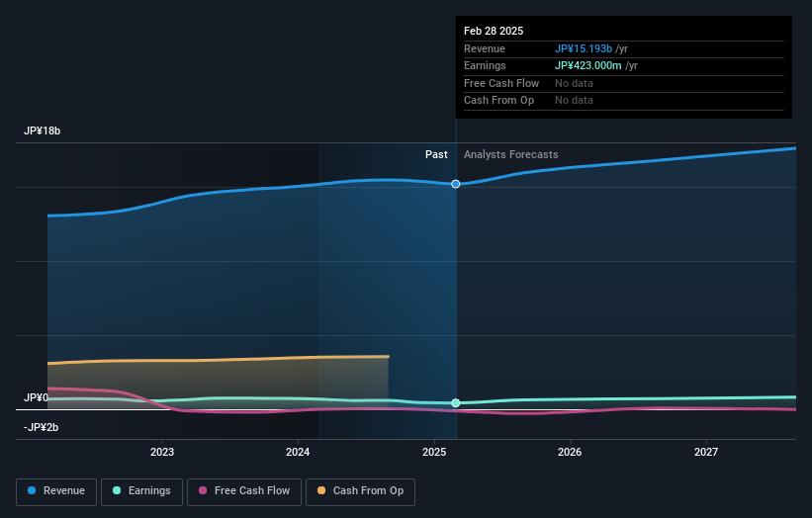The image size is (812, 518).
Task: Click the JP¥0 y-axis label
Action: 36,397
